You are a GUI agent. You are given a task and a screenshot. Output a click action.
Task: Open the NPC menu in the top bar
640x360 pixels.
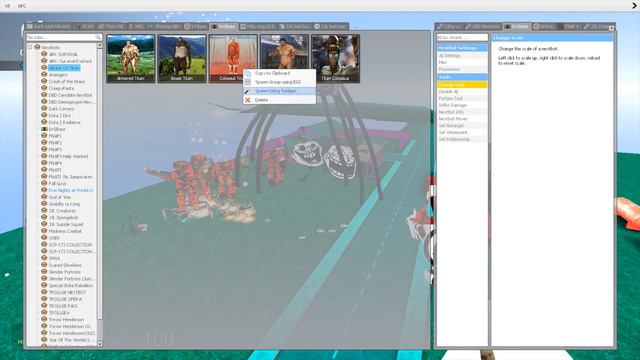22,6
